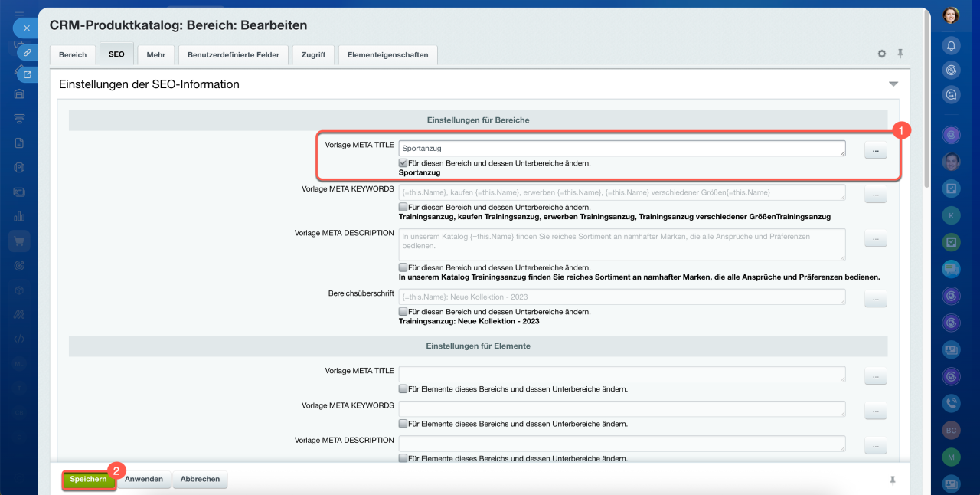Open template menu for META TITLE
This screenshot has width=980, height=495.
pyautogui.click(x=875, y=151)
